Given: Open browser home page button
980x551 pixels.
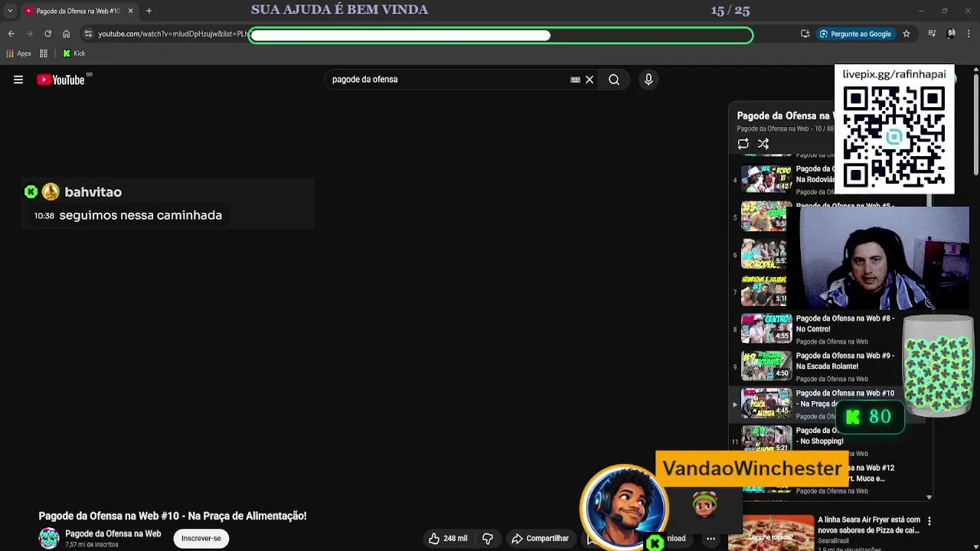Looking at the screenshot, I should [66, 34].
